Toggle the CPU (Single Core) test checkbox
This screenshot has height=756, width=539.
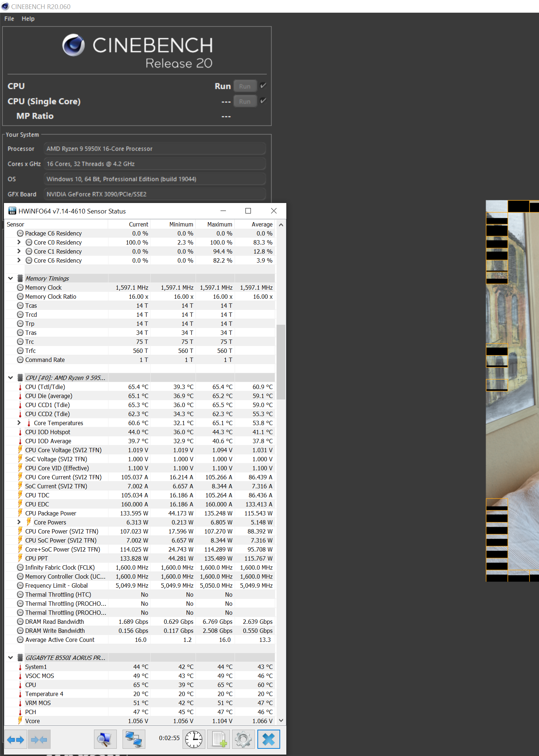[x=263, y=101]
